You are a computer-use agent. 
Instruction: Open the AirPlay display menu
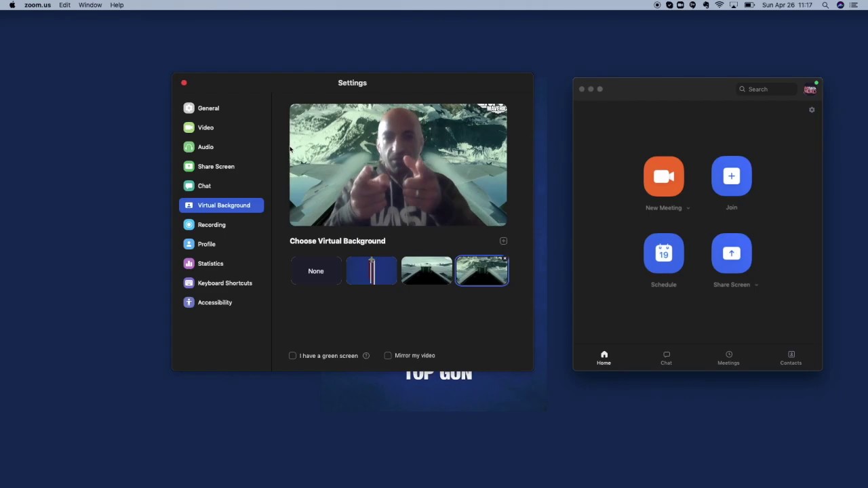[x=734, y=5]
